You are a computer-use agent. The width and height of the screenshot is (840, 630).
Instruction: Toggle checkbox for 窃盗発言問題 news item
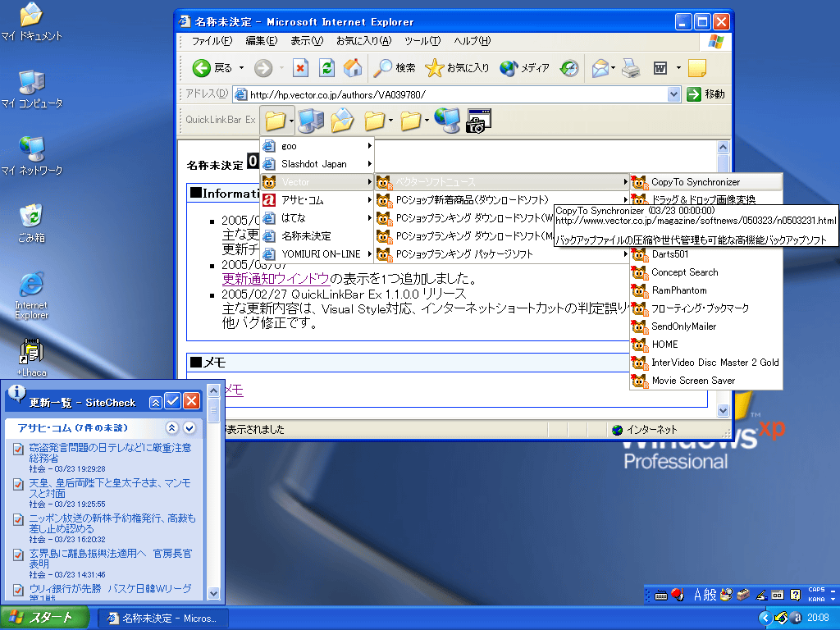[x=18, y=449]
